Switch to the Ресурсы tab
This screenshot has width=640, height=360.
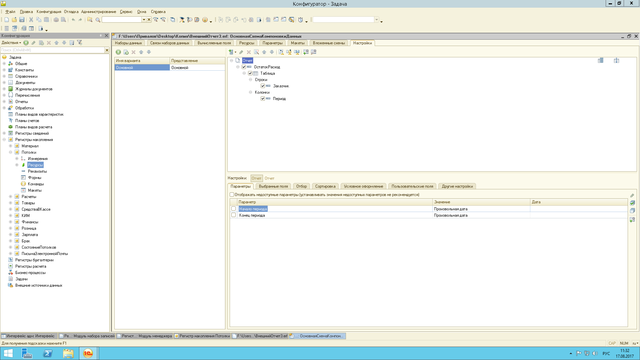tap(247, 43)
